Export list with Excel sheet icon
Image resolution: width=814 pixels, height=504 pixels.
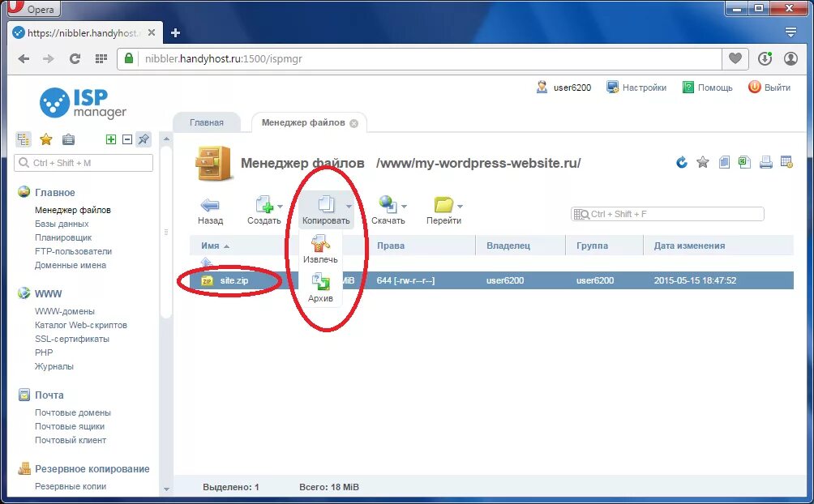(744, 163)
